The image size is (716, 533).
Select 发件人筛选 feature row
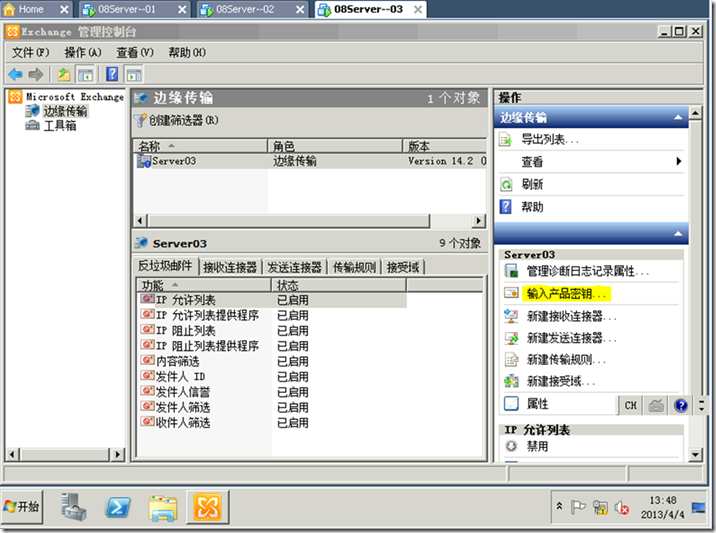(x=272, y=407)
